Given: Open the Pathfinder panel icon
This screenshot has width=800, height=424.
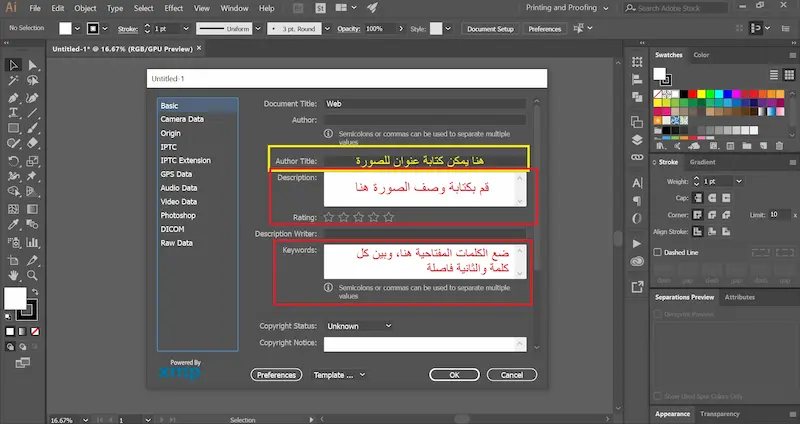Looking at the screenshot, I should coord(637,96).
